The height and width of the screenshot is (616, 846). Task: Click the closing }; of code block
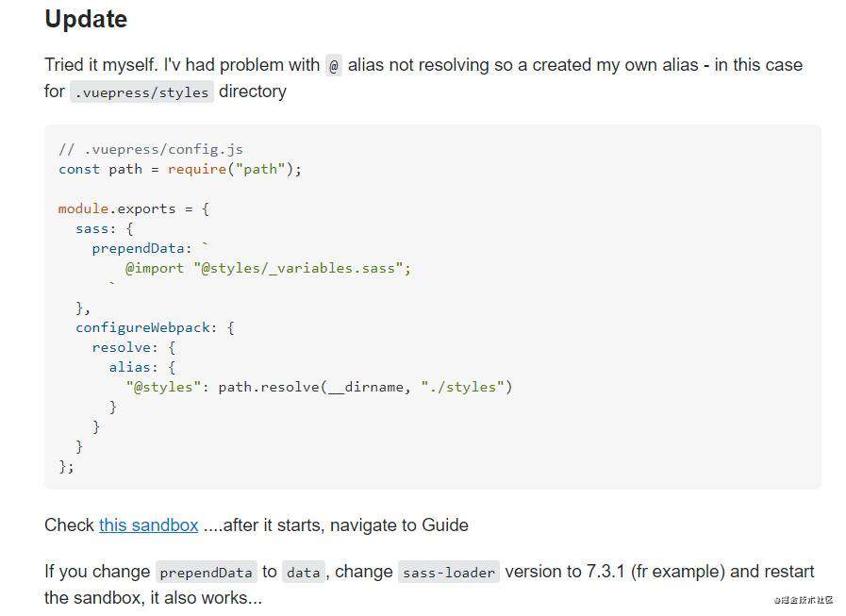66,466
